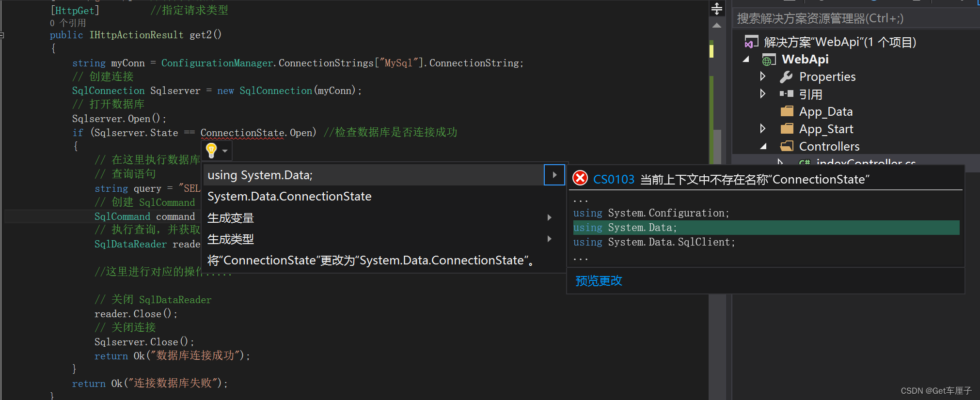Select 'using System.Data;' quick fix

pyautogui.click(x=374, y=175)
